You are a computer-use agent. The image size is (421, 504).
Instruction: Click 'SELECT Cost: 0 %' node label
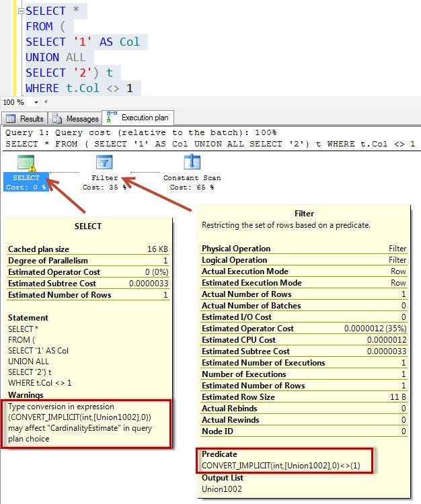[x=26, y=182]
